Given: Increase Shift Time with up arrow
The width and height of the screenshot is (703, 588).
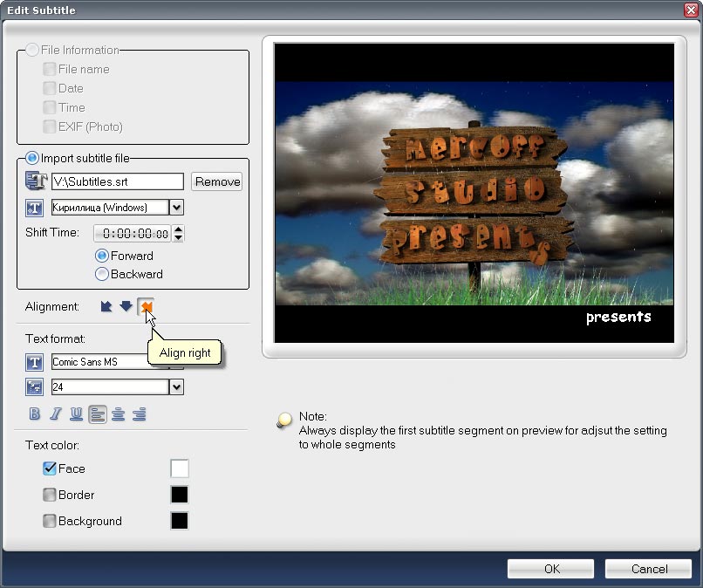Looking at the screenshot, I should [179, 229].
